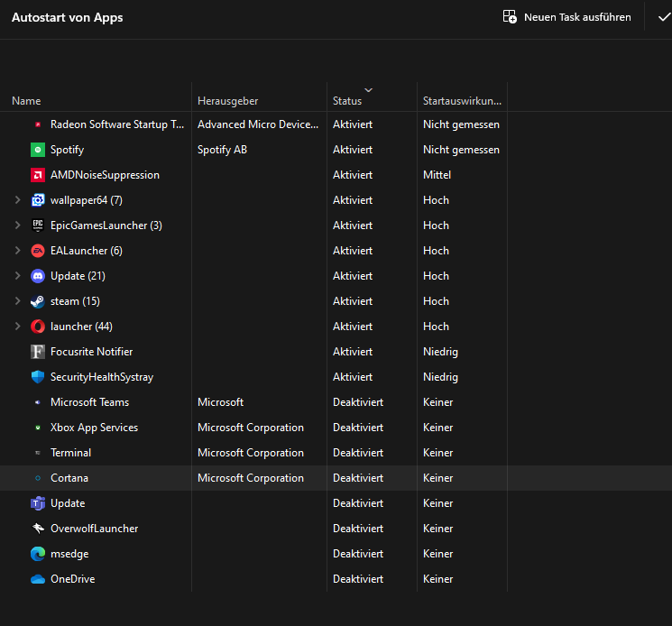
Task: Expand the wallpaper64 group
Action: coord(17,200)
